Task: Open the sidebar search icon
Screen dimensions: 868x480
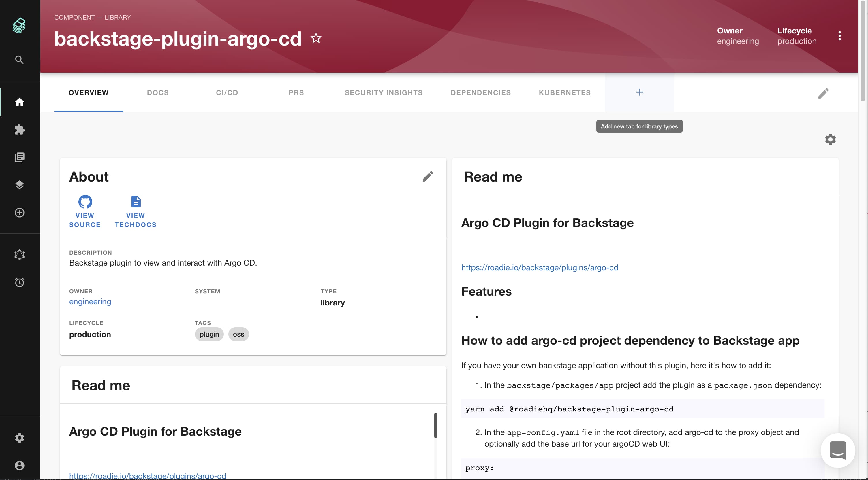Action: (20, 60)
